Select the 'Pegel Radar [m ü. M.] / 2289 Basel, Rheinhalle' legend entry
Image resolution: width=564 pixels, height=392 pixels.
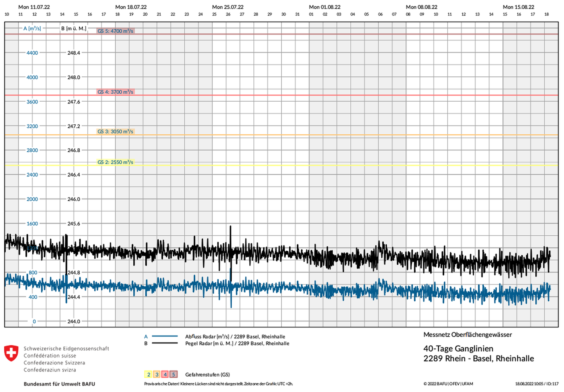237,344
